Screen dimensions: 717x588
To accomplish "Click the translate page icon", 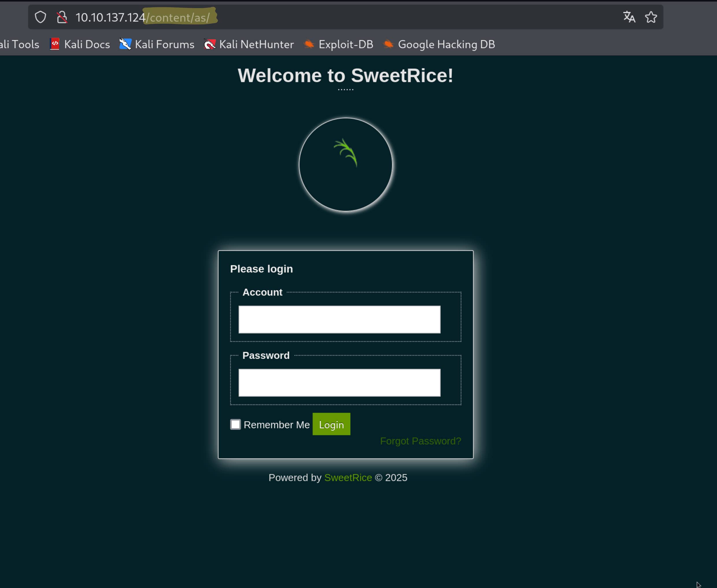I will [629, 17].
